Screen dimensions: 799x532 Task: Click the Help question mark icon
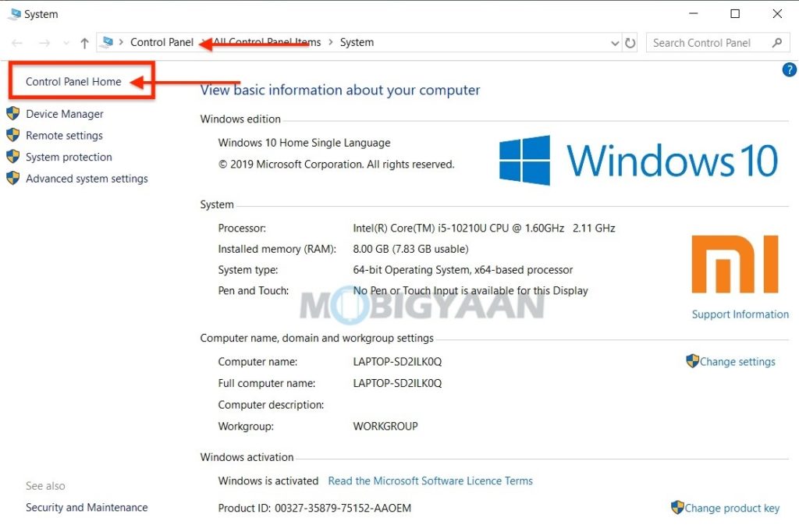(789, 69)
